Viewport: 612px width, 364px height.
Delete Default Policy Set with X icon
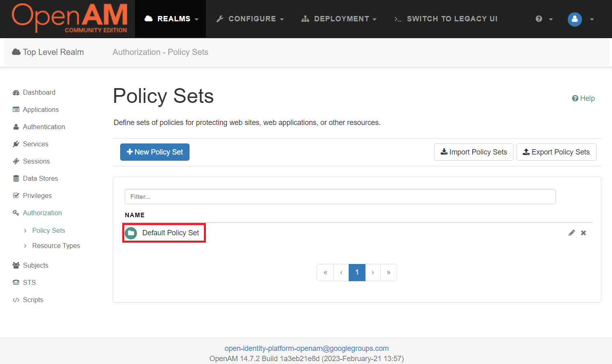[x=583, y=233]
